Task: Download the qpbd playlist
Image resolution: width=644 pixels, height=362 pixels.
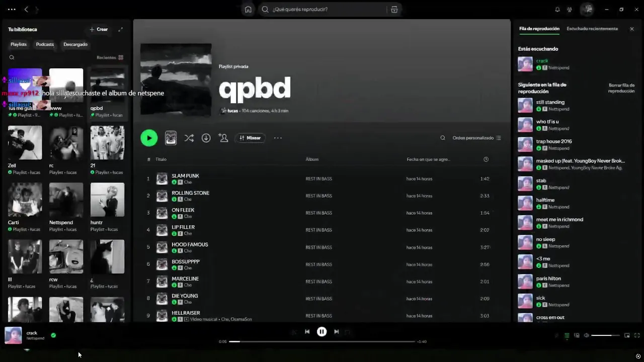Action: pyautogui.click(x=206, y=138)
